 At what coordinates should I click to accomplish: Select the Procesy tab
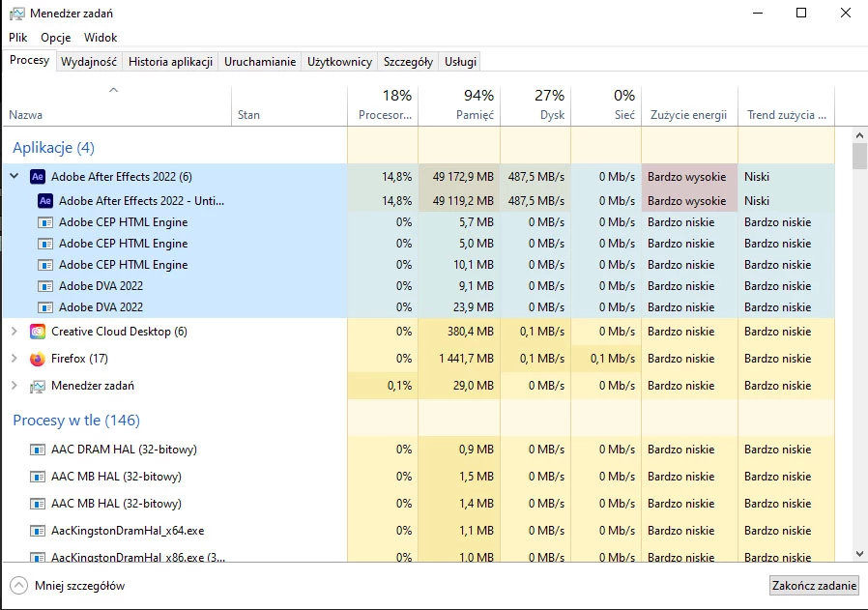[29, 60]
